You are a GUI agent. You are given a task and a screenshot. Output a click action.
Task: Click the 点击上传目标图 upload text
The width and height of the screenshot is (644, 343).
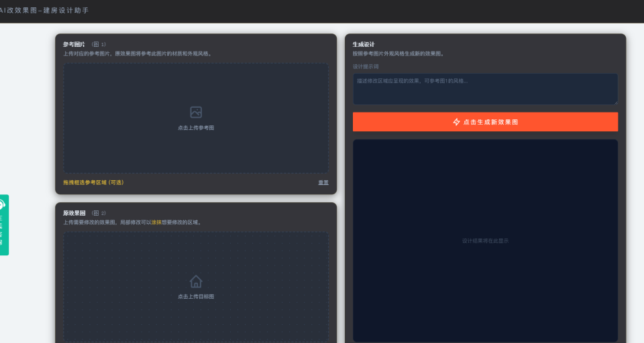(x=196, y=296)
